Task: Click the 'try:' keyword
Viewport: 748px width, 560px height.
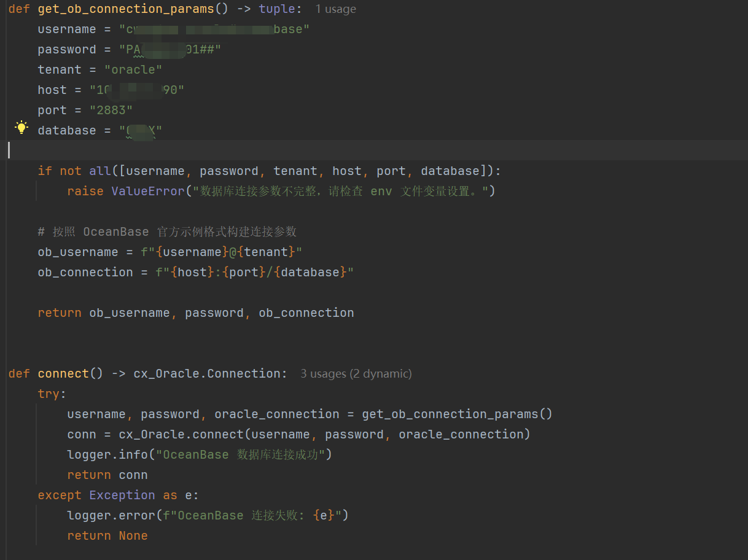Action: 52,394
